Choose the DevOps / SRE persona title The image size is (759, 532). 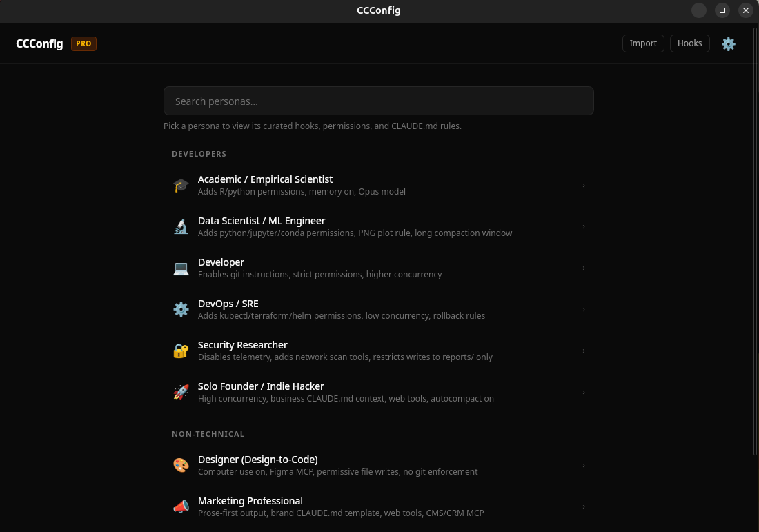(x=228, y=304)
